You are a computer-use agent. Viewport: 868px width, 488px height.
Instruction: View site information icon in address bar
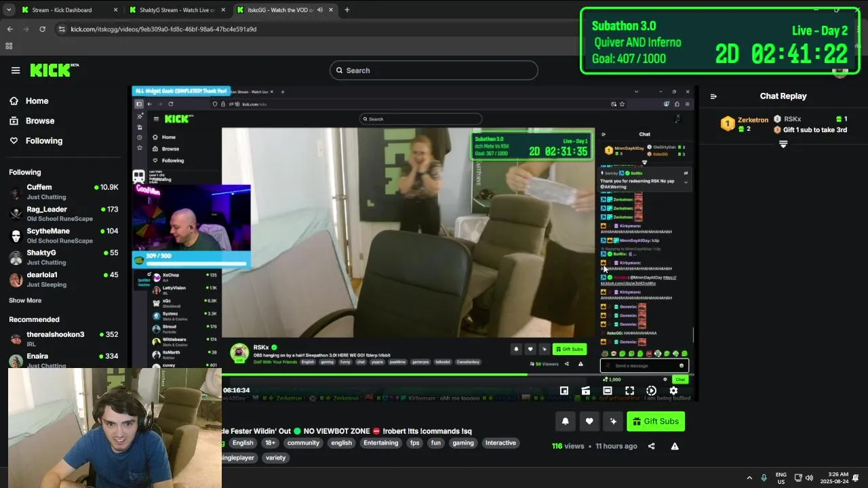click(x=62, y=29)
